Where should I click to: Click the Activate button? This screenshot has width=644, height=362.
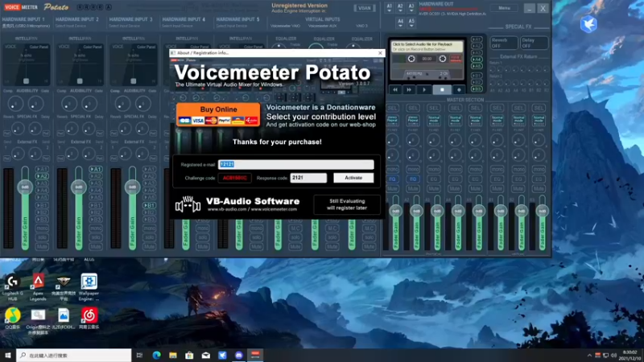[353, 178]
